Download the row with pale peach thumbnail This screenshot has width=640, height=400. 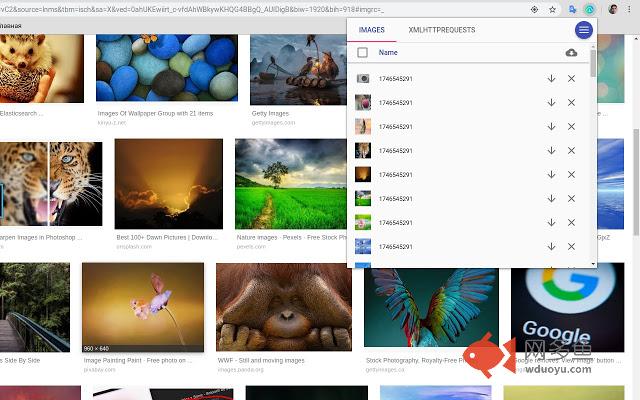pos(551,127)
